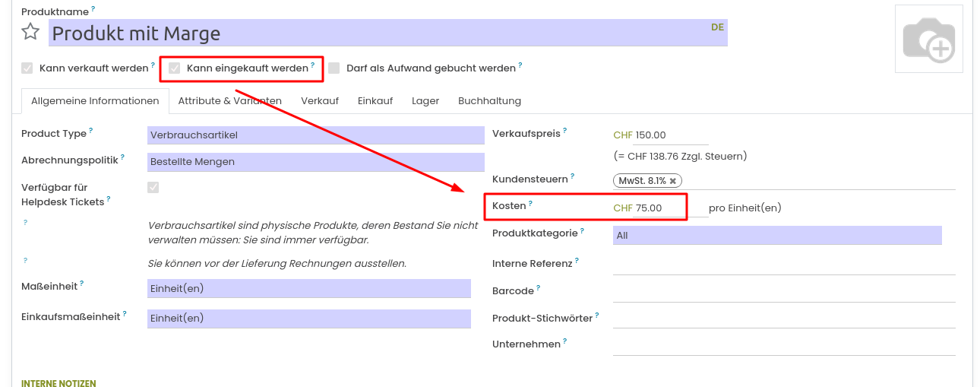The height and width of the screenshot is (387, 980).
Task: Enable Darf als Aufwand gebucht werden
Action: click(x=334, y=68)
